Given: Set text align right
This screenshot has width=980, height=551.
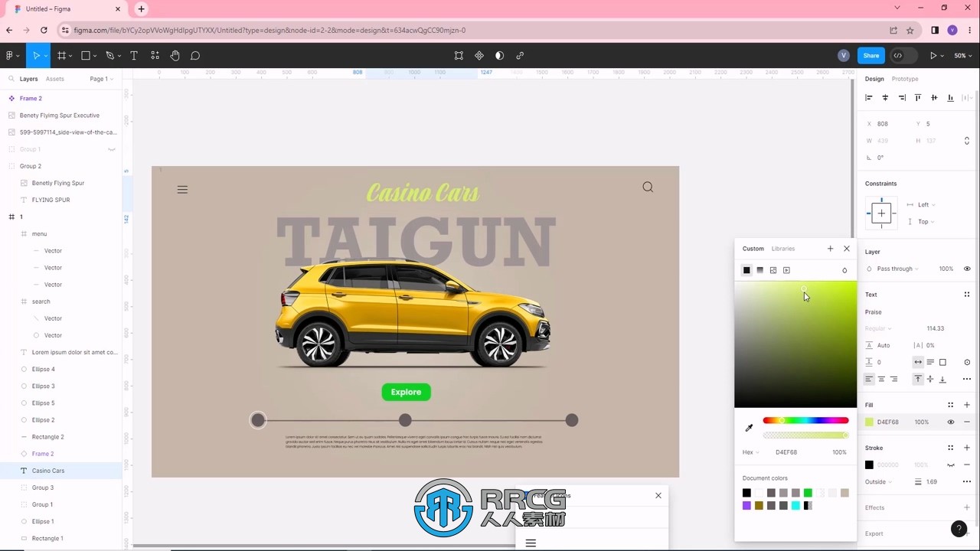Looking at the screenshot, I should click(893, 380).
